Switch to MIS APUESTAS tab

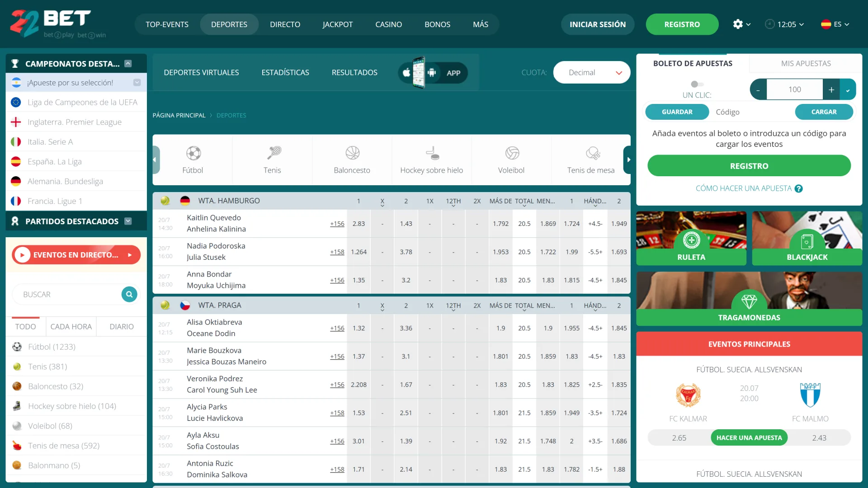[x=806, y=63]
